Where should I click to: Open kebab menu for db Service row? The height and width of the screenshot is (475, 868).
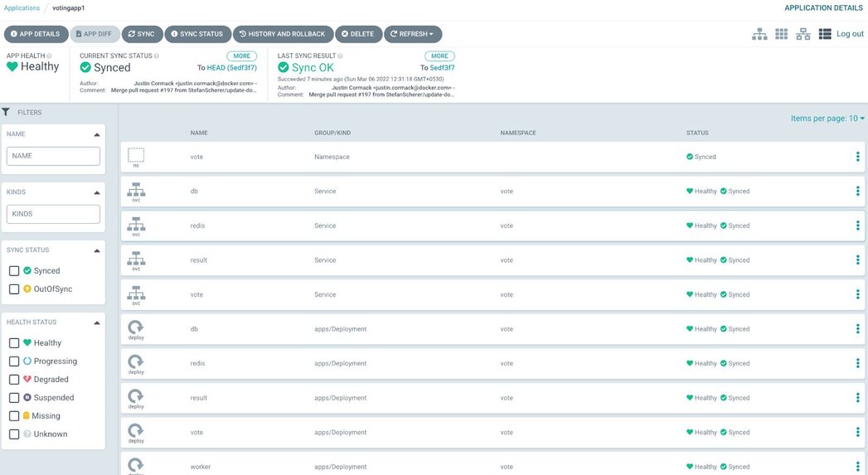857,191
